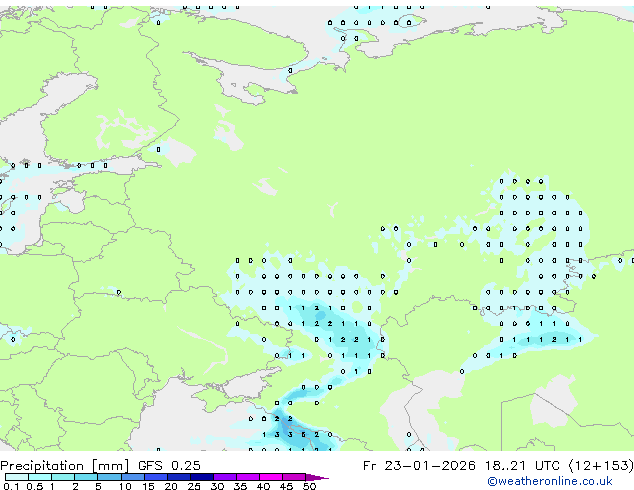The height and width of the screenshot is (490, 634).
Task: Click the '18..21 UTC' time label
Action: (x=522, y=466)
